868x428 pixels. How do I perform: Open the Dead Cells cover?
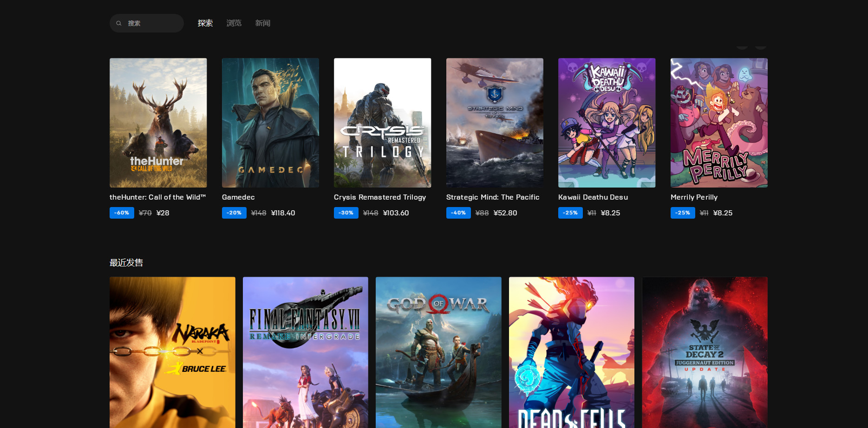point(572,352)
